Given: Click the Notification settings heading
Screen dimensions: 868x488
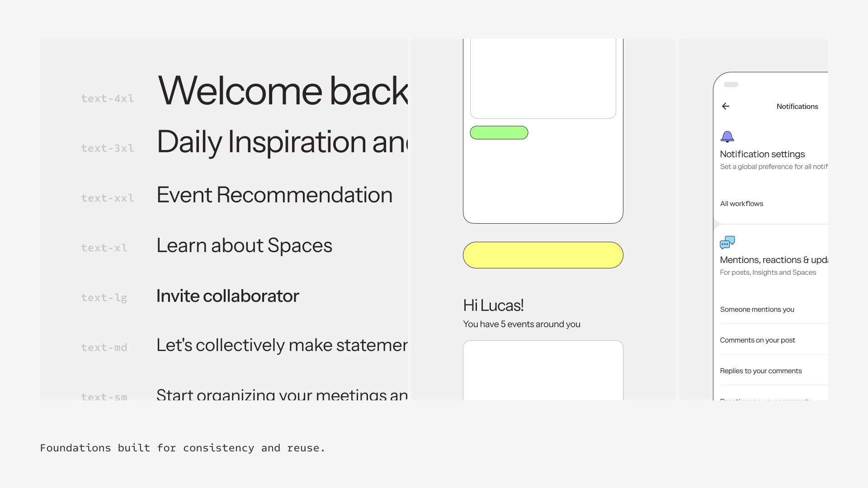Looking at the screenshot, I should [762, 154].
